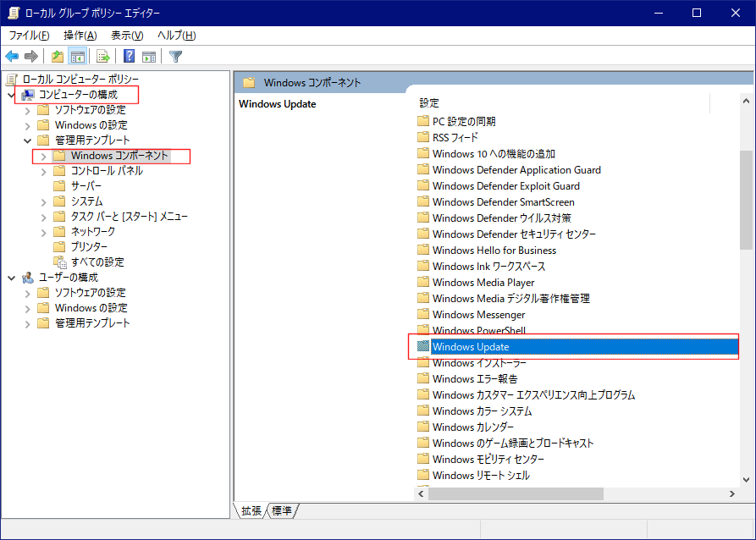Click the scroll icon in title bar

(x=13, y=13)
